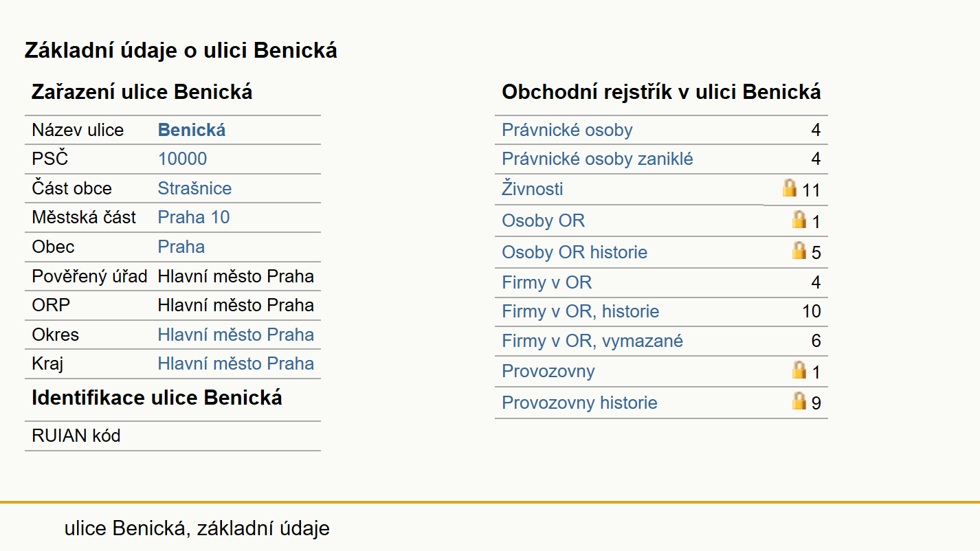Open postal code 10000 link
980x551 pixels.
coord(182,159)
